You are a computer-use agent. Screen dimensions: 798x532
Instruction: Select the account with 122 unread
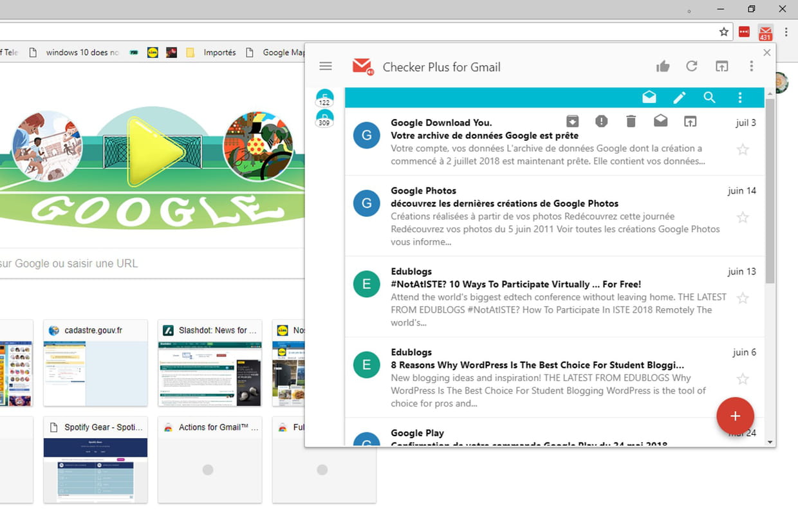(324, 98)
